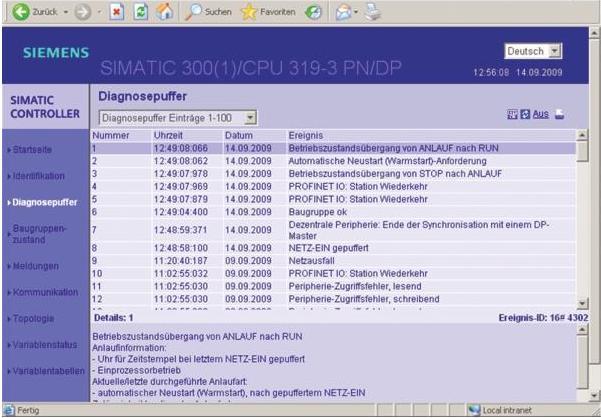Screen dimensions: 601x418
Task: Open Variablentabellen in the sidebar
Action: pyautogui.click(x=48, y=371)
